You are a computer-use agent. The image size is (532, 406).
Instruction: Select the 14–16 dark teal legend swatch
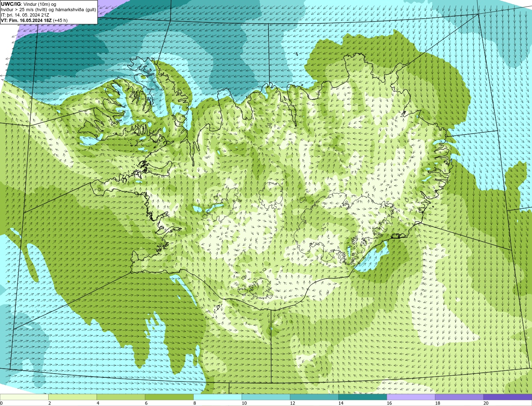click(362, 397)
